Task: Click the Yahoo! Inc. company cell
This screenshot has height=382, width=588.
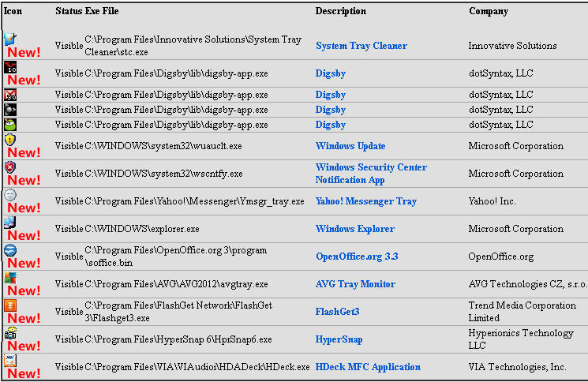Action: (x=492, y=201)
